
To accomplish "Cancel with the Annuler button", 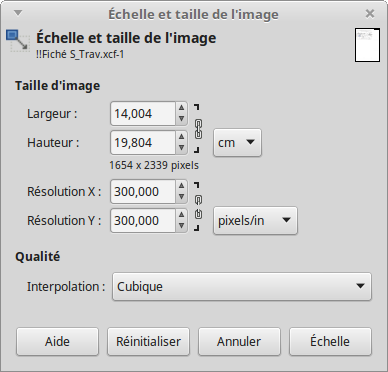I will pos(239,341).
